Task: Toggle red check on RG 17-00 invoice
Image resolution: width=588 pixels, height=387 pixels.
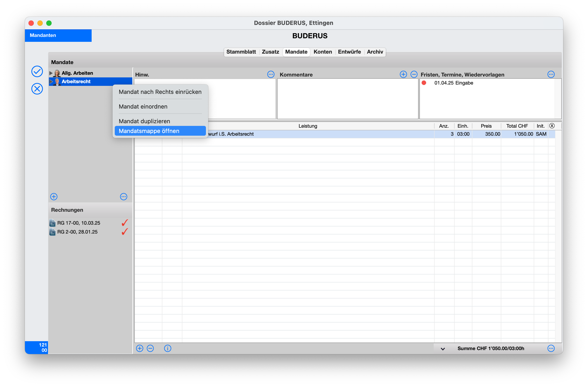Action: pyautogui.click(x=125, y=223)
